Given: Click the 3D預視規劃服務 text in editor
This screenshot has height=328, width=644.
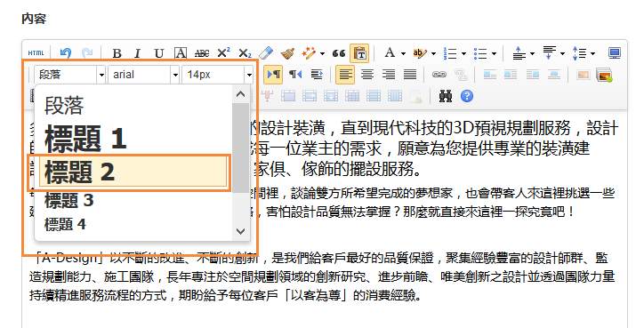Looking at the screenshot, I should (x=511, y=129).
